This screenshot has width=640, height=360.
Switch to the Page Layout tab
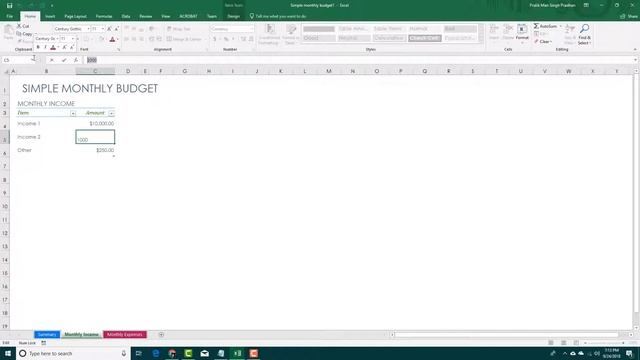76,16
